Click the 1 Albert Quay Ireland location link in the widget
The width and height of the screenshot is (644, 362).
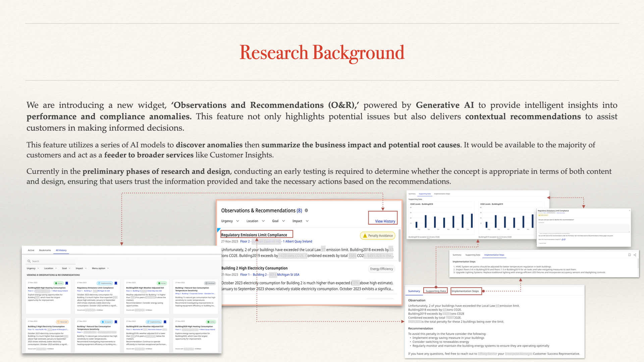tap(298, 241)
